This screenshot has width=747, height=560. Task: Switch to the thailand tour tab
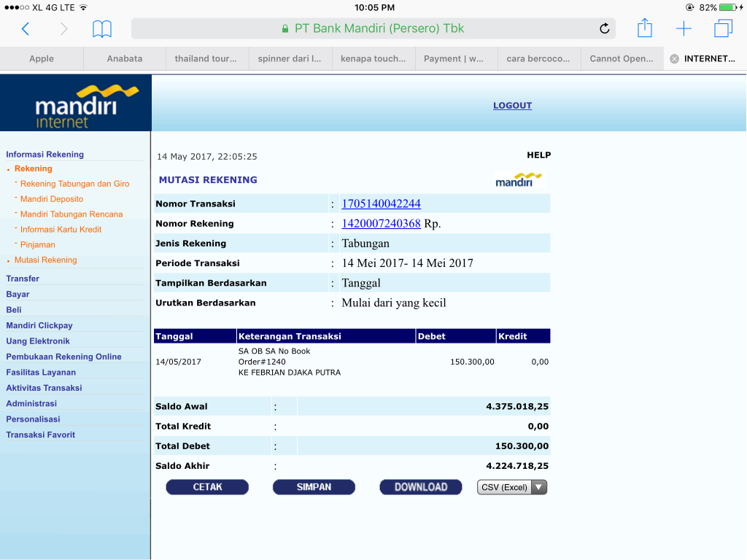[206, 58]
